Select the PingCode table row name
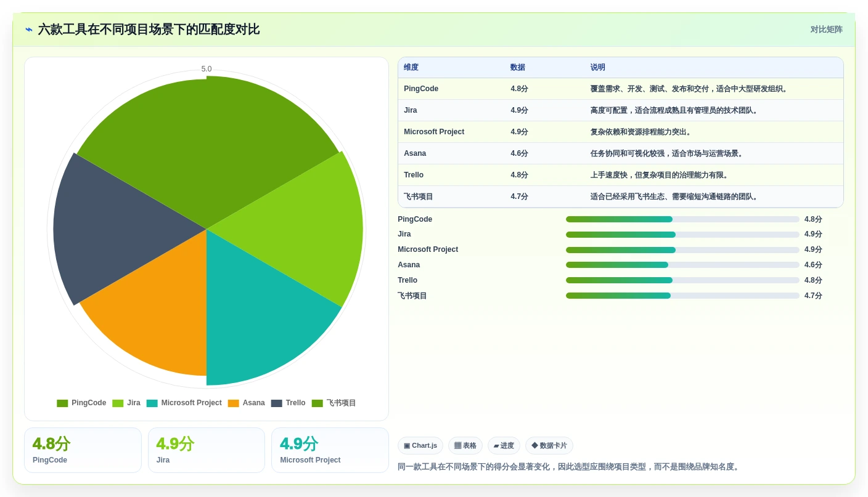 pos(421,89)
